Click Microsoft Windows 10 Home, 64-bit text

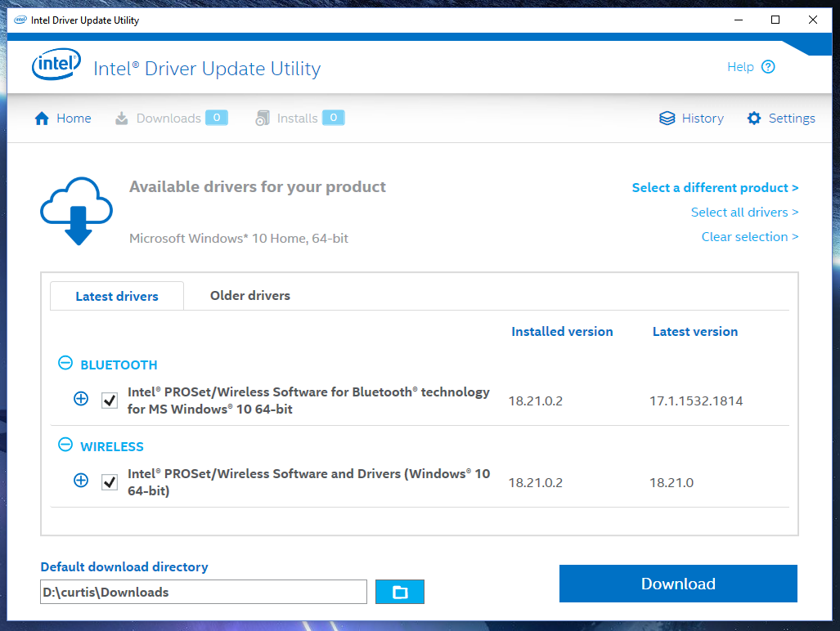click(238, 238)
